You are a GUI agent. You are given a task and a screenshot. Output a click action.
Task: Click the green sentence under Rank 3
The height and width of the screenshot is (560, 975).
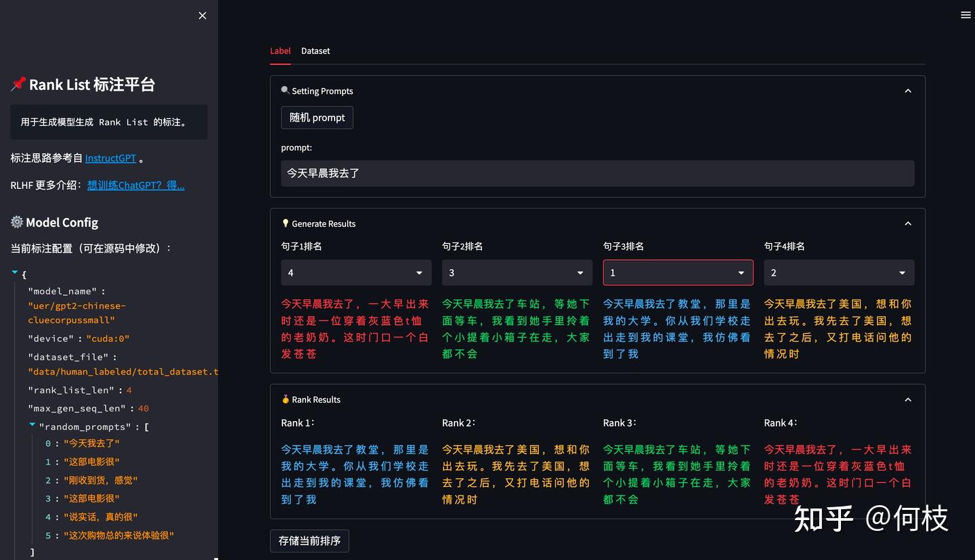[x=678, y=475]
